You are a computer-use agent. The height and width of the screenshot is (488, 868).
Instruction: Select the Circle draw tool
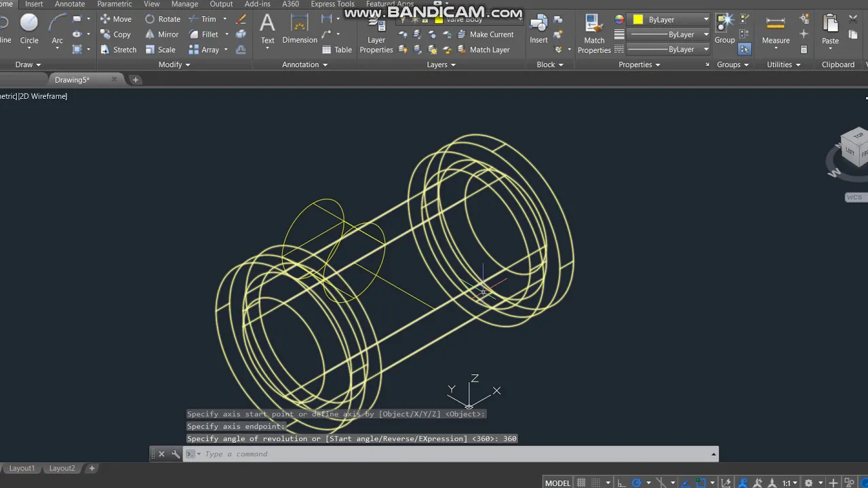pyautogui.click(x=29, y=30)
